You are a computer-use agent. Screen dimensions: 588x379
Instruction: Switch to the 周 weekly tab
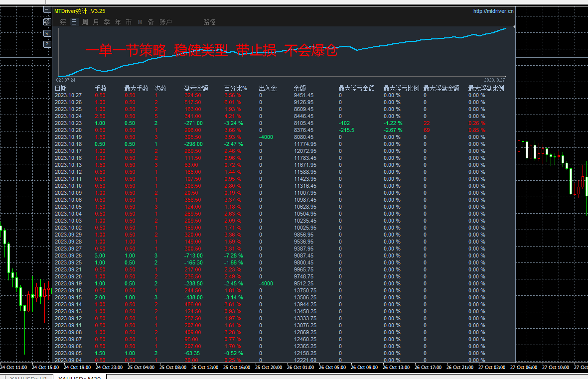[85, 22]
